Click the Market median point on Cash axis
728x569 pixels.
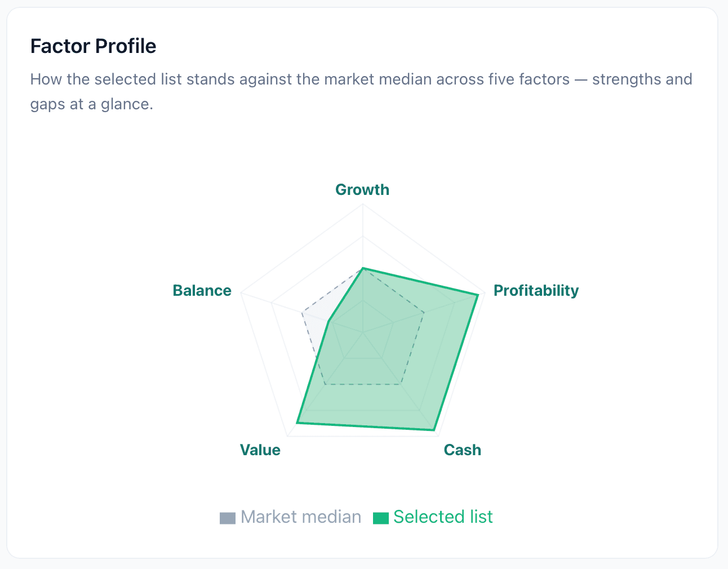point(401,384)
